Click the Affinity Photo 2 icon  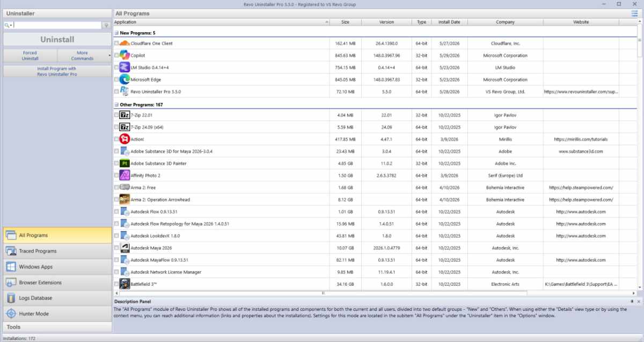point(125,175)
